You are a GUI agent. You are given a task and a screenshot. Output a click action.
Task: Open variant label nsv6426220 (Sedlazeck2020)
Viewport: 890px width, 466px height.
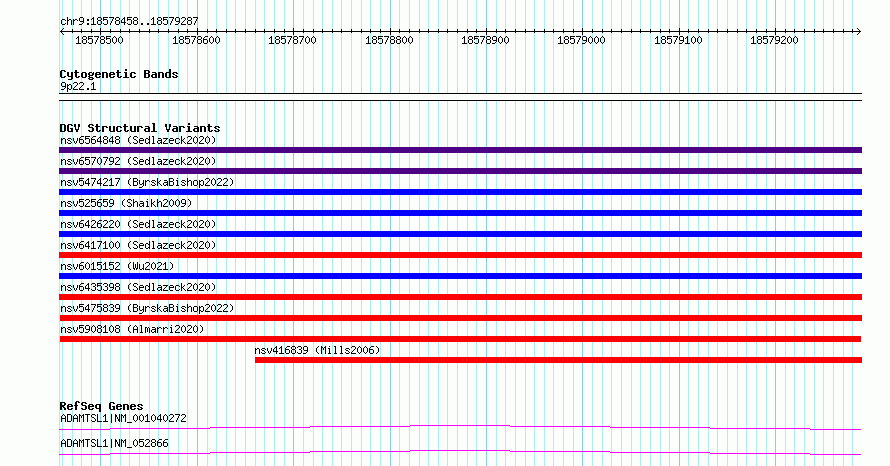click(138, 224)
